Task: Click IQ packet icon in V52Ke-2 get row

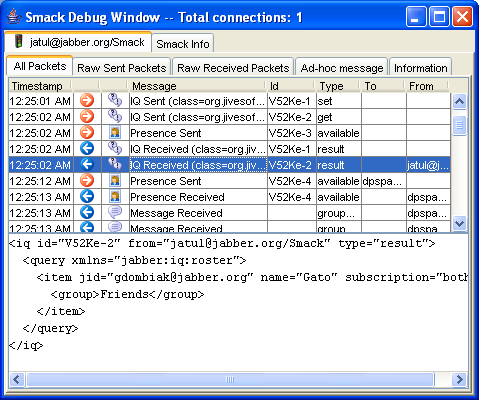Action: pyautogui.click(x=115, y=116)
